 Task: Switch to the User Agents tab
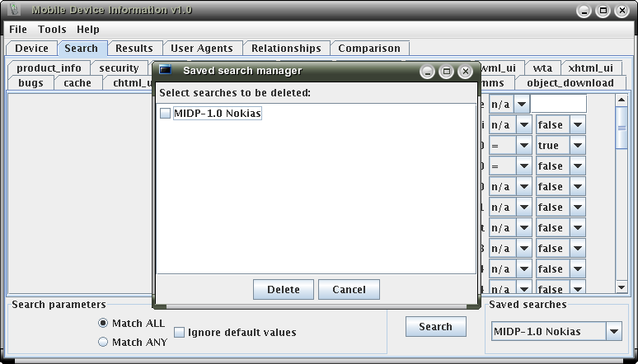point(202,49)
